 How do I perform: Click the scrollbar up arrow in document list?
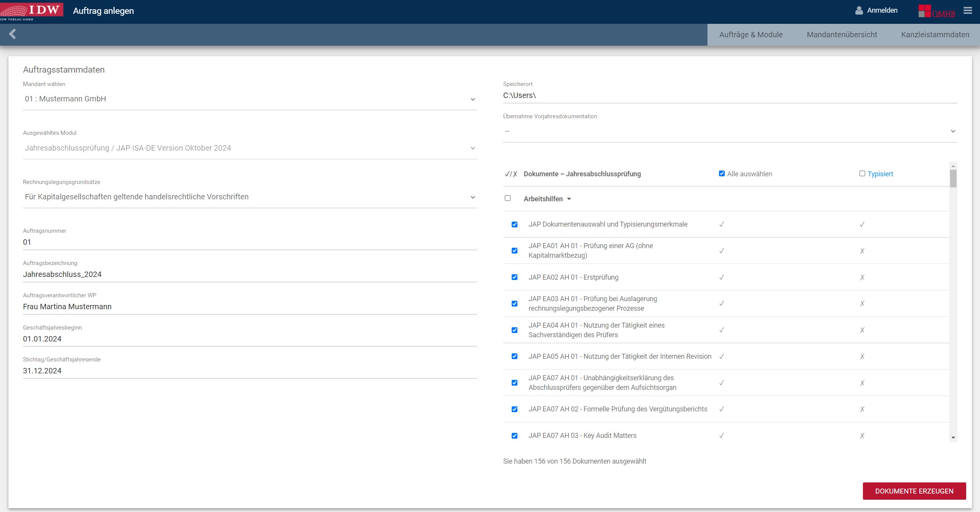pos(953,166)
